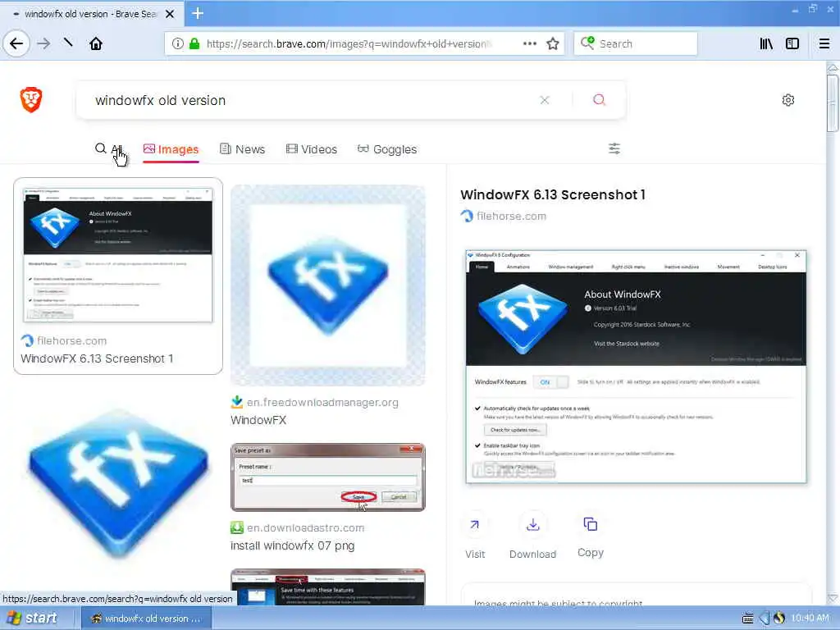Click the keyboard tray icon
Screen dimensions: 840x630
point(748,619)
